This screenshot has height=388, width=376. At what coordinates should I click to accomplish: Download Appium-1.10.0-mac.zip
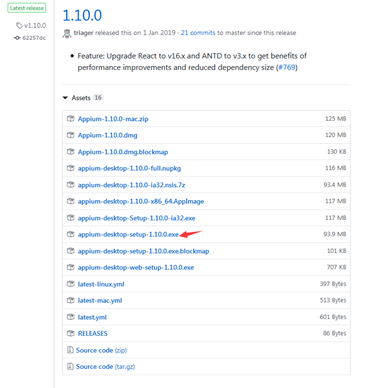click(113, 119)
